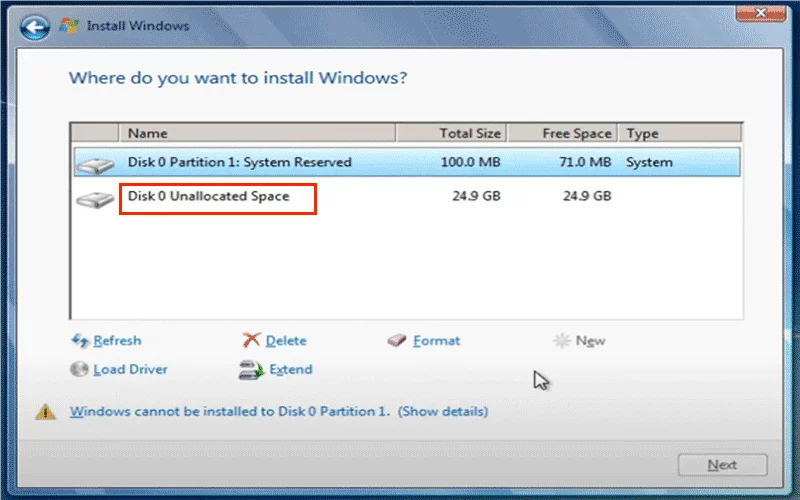Click the Extend drive arrow icon
Viewport: 800px width, 500px height.
coord(251,370)
